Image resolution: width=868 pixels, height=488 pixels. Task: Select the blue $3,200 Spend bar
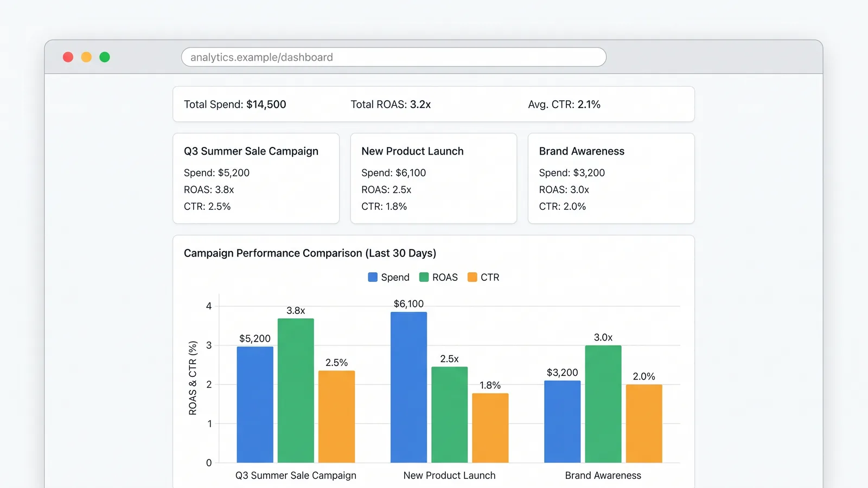(563, 421)
